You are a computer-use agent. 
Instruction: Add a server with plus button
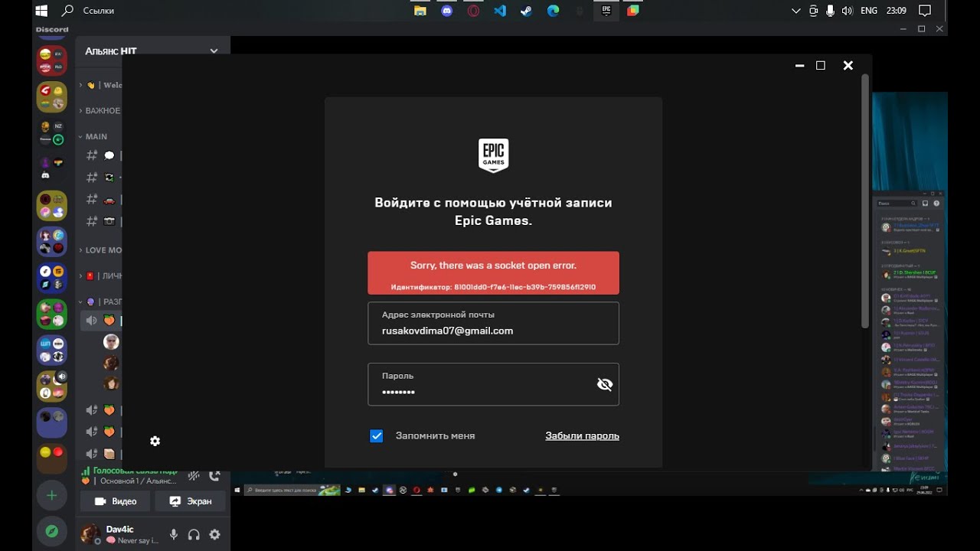click(52, 495)
